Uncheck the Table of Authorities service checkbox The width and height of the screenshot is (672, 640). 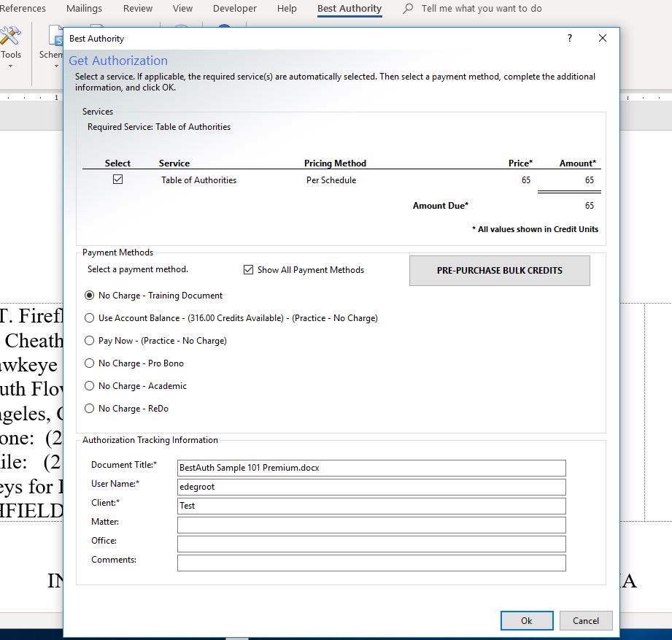tap(117, 180)
